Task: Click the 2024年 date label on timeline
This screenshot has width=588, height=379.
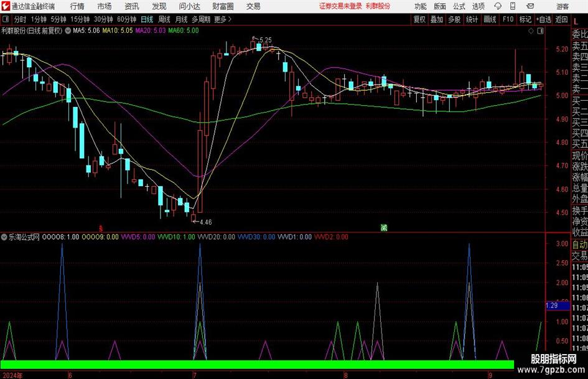Action: click(x=12, y=375)
